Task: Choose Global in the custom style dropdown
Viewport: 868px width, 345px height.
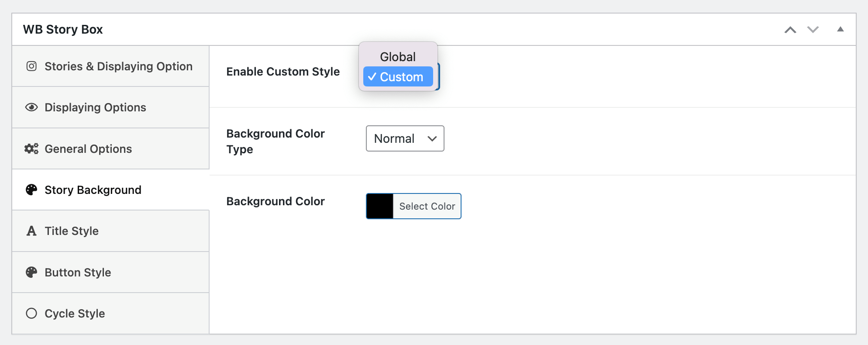Action: click(397, 57)
